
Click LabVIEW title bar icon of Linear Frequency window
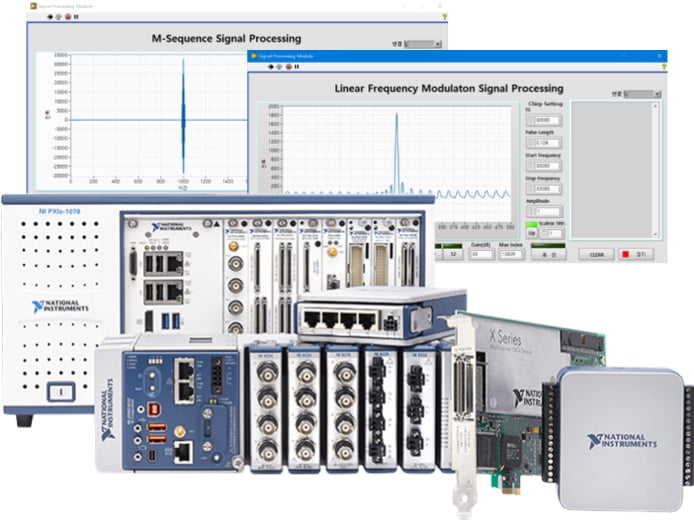(x=254, y=56)
